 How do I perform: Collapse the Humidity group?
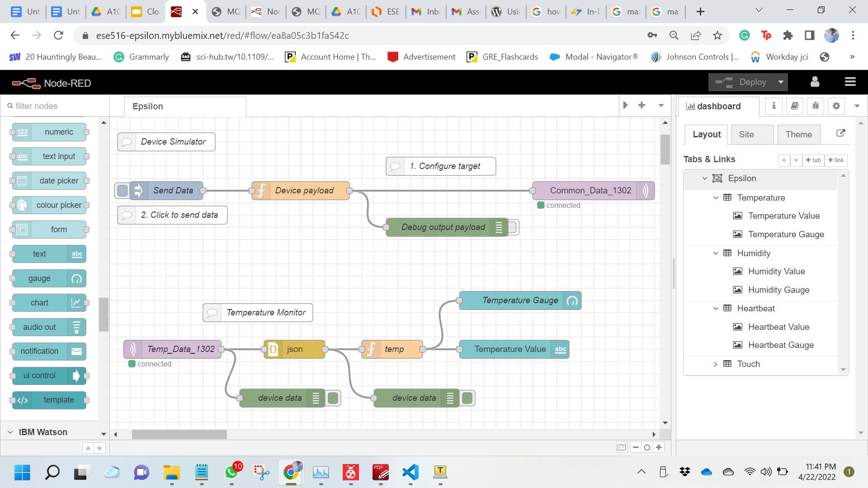pyautogui.click(x=715, y=253)
